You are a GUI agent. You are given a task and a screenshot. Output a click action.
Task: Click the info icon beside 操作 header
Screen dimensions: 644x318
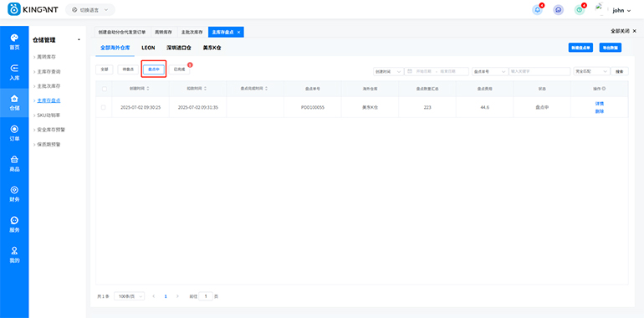[604, 89]
